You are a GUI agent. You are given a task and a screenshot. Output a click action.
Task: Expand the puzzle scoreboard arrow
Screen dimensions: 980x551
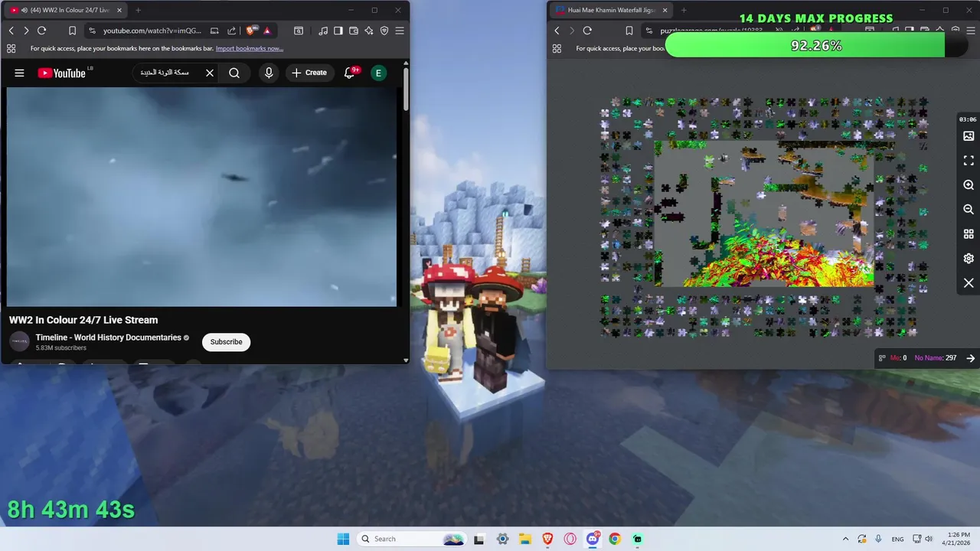click(970, 358)
